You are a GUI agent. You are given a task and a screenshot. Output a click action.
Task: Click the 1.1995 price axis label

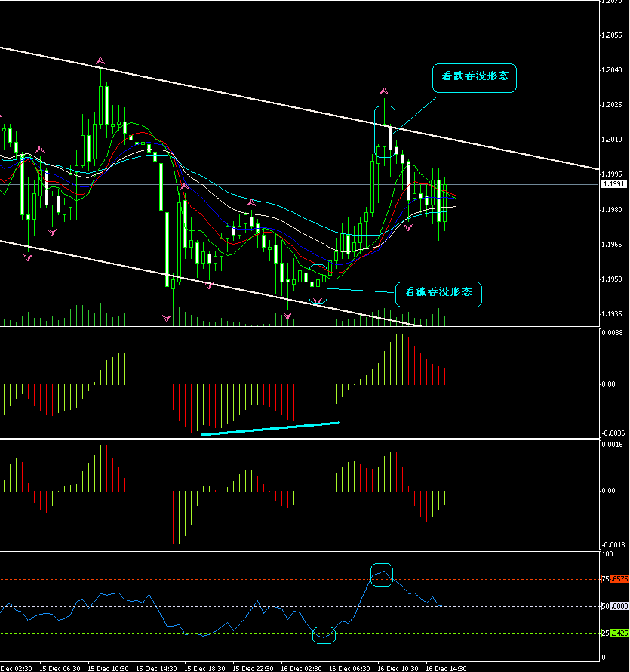[x=612, y=174]
